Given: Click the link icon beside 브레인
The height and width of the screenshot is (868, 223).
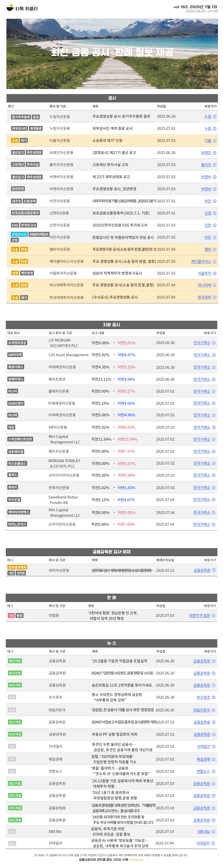Looking at the screenshot, I should 215,153.
